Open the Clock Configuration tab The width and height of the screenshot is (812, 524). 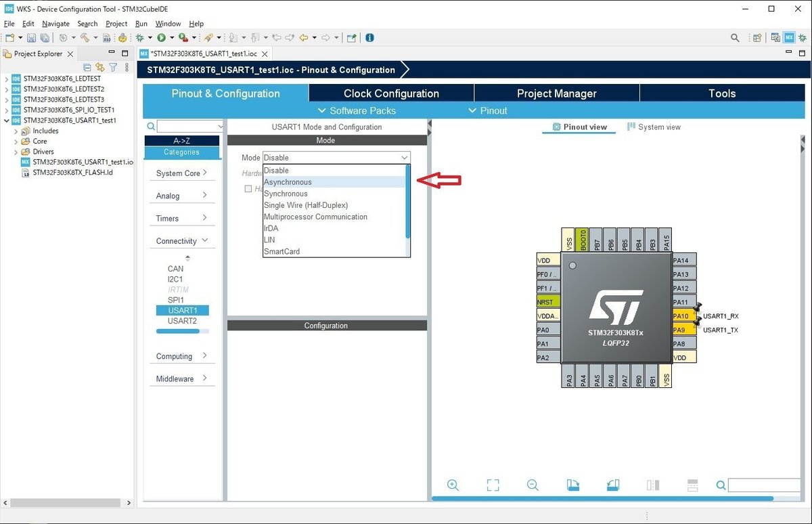click(x=391, y=93)
